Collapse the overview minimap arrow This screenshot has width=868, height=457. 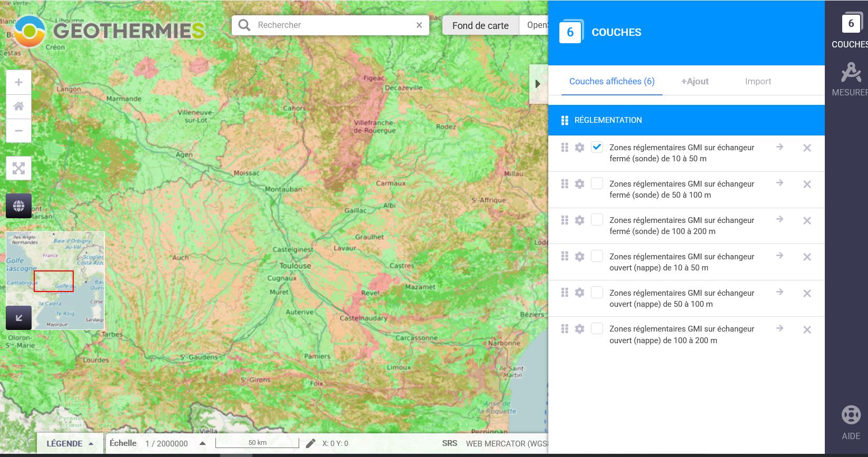click(x=18, y=317)
